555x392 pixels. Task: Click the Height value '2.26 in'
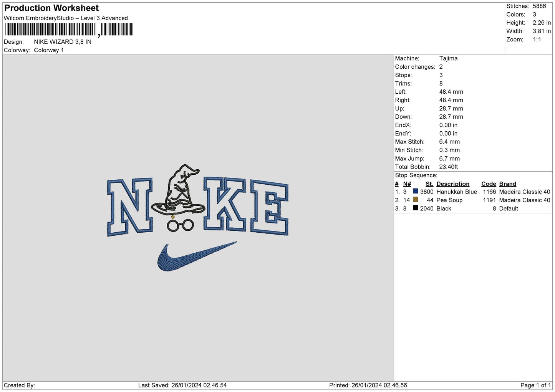click(542, 23)
